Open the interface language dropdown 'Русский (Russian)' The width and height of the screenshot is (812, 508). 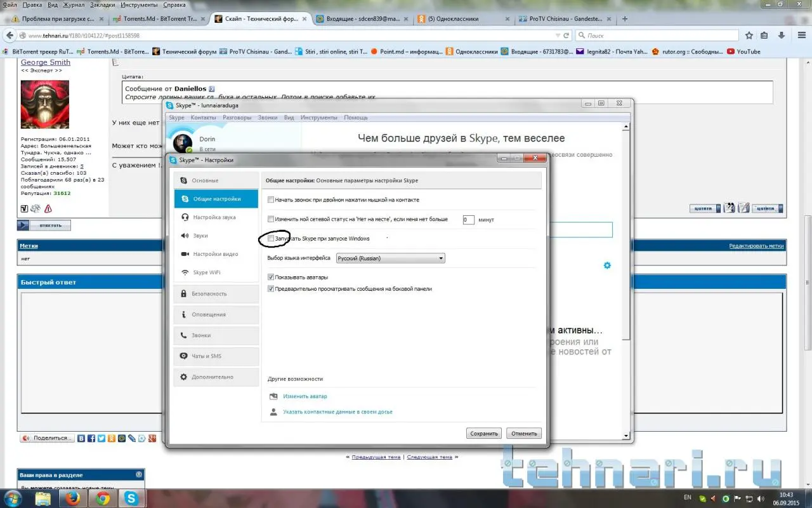tap(390, 258)
